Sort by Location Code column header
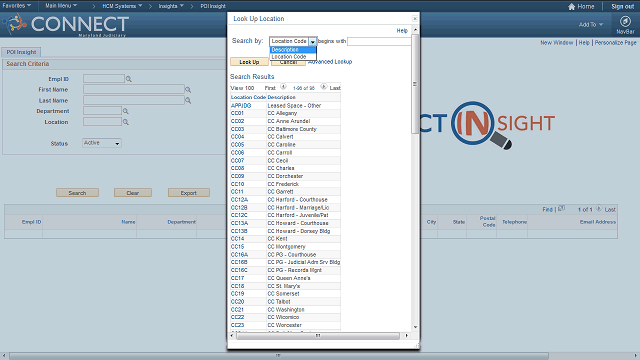The height and width of the screenshot is (360, 640). click(248, 97)
